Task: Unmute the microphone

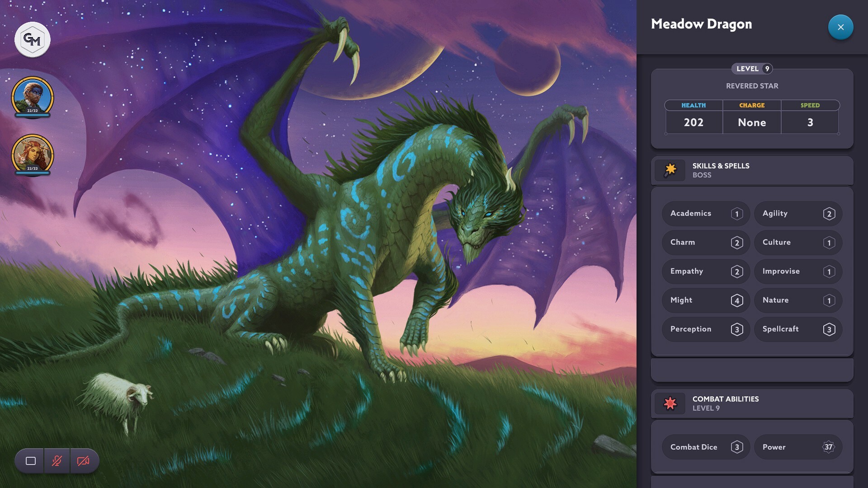Action: [57, 461]
